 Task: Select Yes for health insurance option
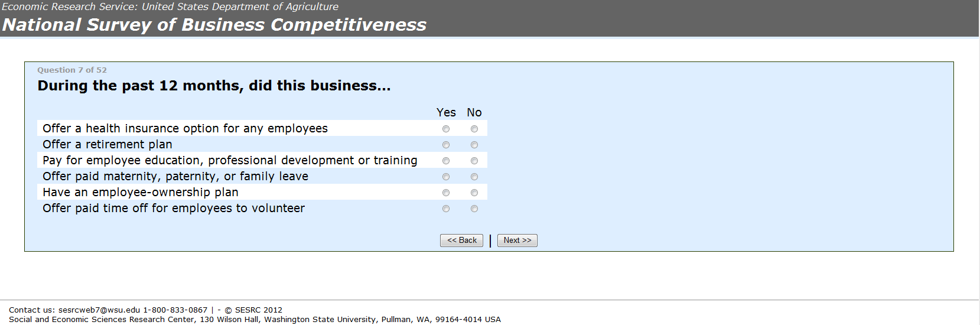click(x=446, y=129)
